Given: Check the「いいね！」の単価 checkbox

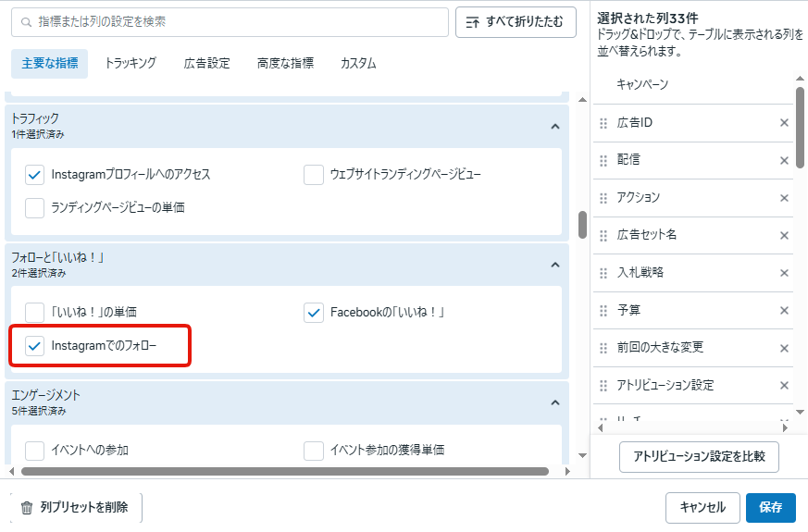Looking at the screenshot, I should pyautogui.click(x=35, y=313).
